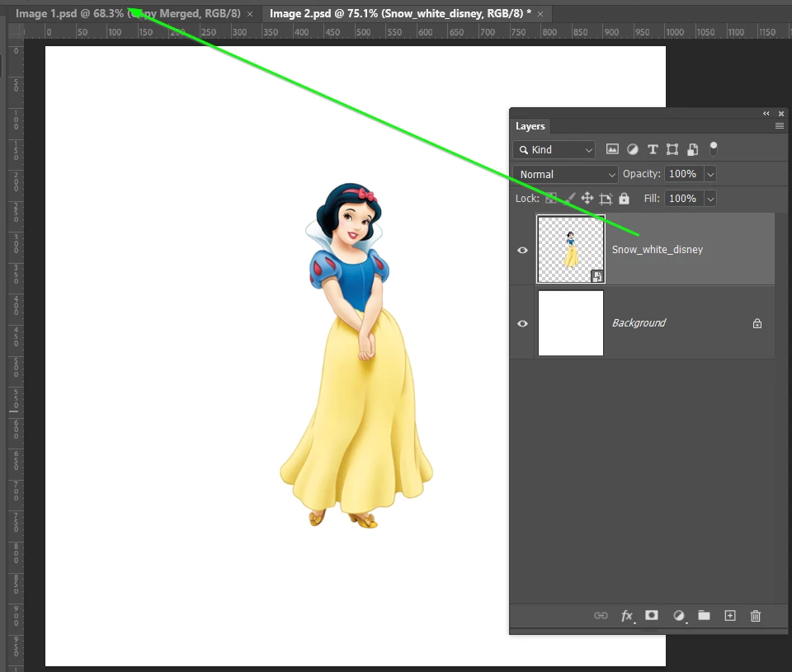Viewport: 792px width, 672px height.
Task: Lock image pixels brush icon
Action: point(569,199)
